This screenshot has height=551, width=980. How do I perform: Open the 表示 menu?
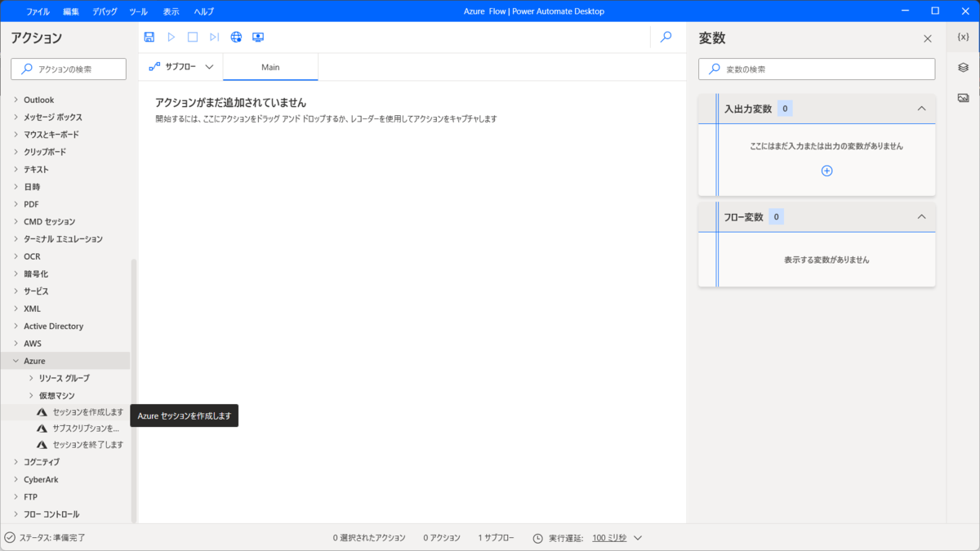tap(171, 11)
